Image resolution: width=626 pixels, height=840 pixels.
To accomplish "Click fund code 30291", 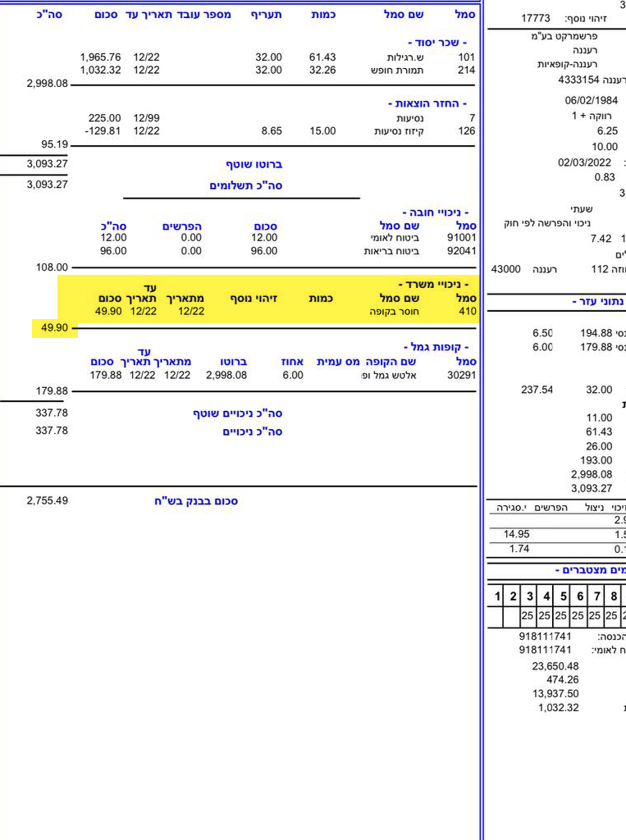I will click(x=461, y=375).
